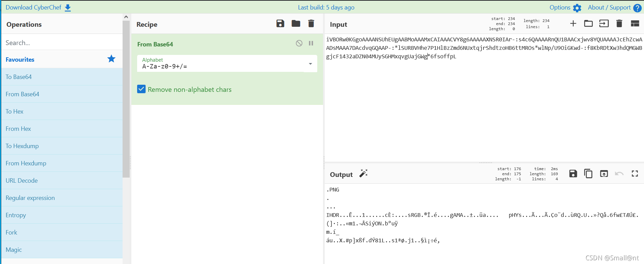Select the Magic operation
This screenshot has height=264, width=644.
point(62,250)
